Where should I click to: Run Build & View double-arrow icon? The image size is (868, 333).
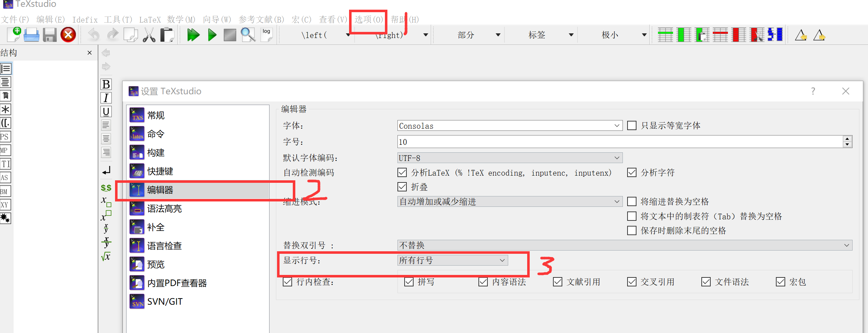click(x=194, y=35)
